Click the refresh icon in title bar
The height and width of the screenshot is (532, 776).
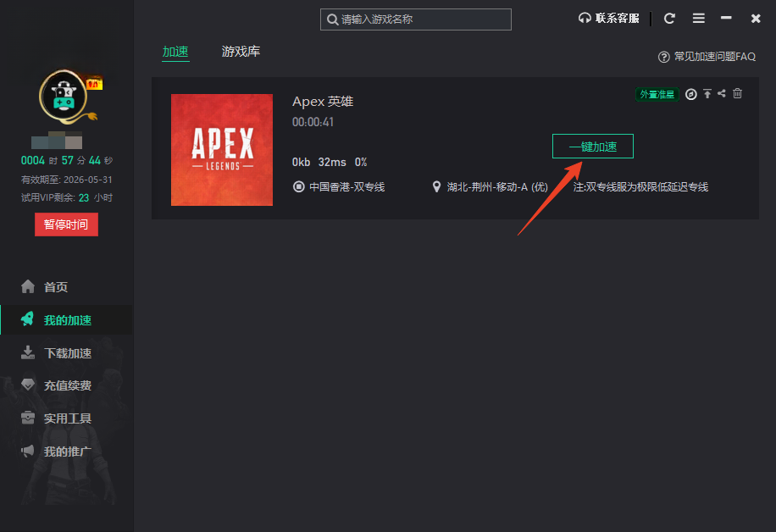[669, 19]
